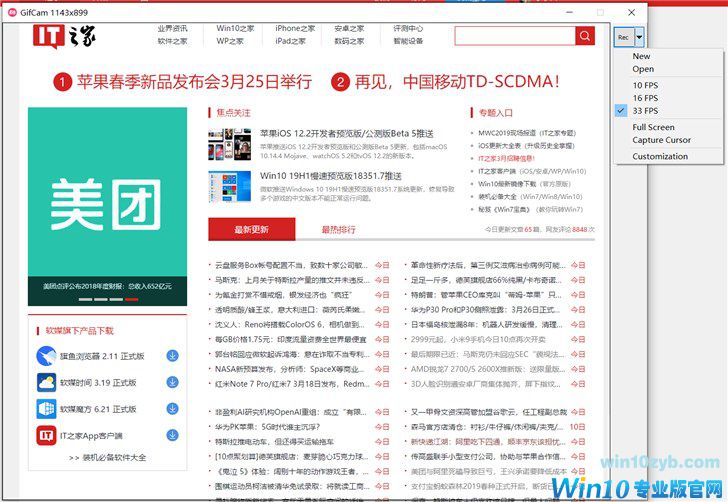Viewport: 728px width, 502px height.
Task: Open the iPad之家 navigation link
Action: (290, 41)
